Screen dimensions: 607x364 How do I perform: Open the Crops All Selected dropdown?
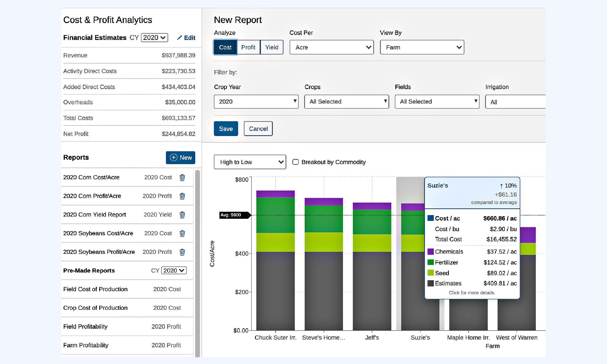347,102
